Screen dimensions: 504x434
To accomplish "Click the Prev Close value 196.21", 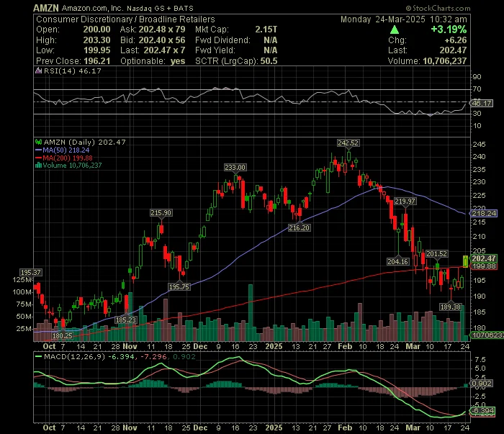I will click(96, 61).
